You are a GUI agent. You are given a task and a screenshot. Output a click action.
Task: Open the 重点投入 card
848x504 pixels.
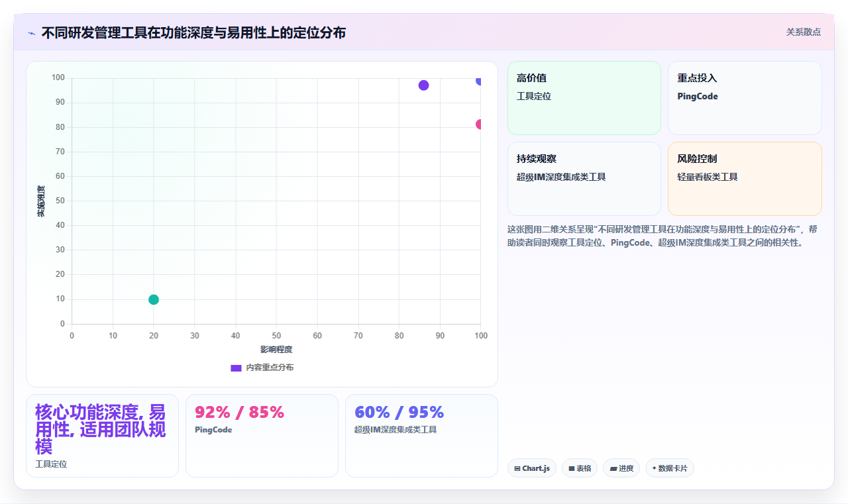click(x=745, y=98)
